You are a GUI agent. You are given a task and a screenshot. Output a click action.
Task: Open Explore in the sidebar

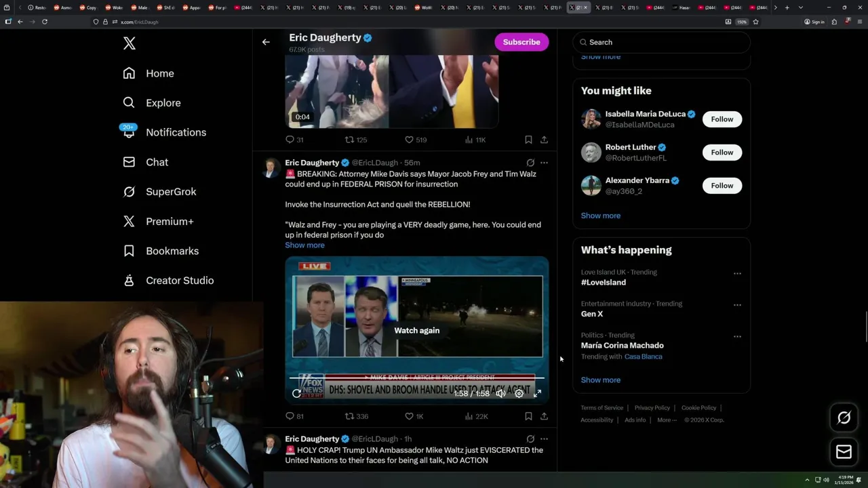pos(152,103)
